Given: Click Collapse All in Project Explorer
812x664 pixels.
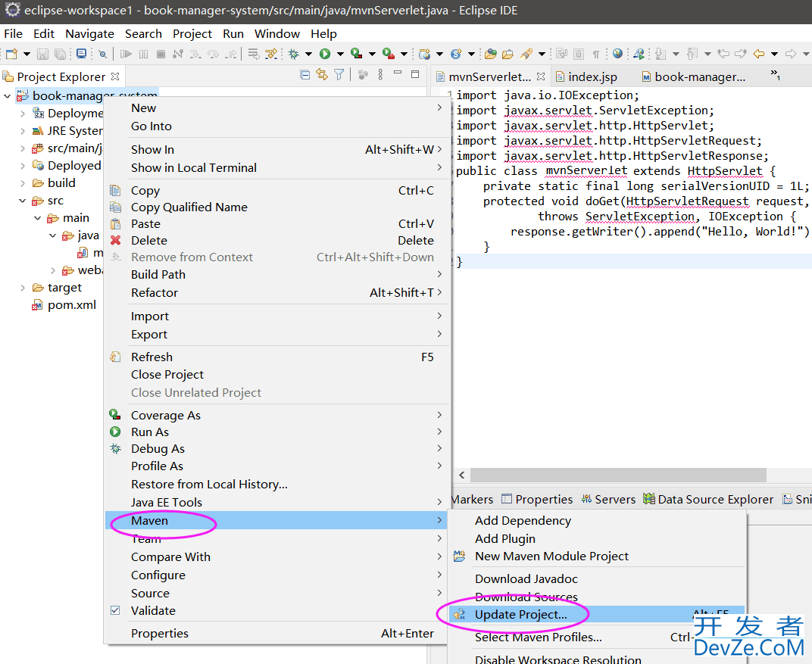Looking at the screenshot, I should (x=305, y=75).
